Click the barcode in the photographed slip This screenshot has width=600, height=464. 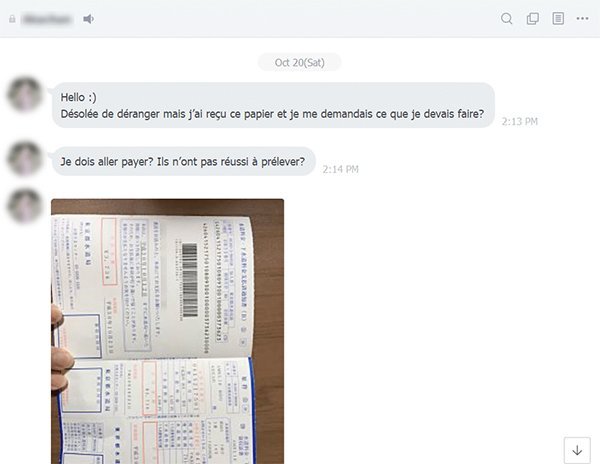pyautogui.click(x=189, y=280)
